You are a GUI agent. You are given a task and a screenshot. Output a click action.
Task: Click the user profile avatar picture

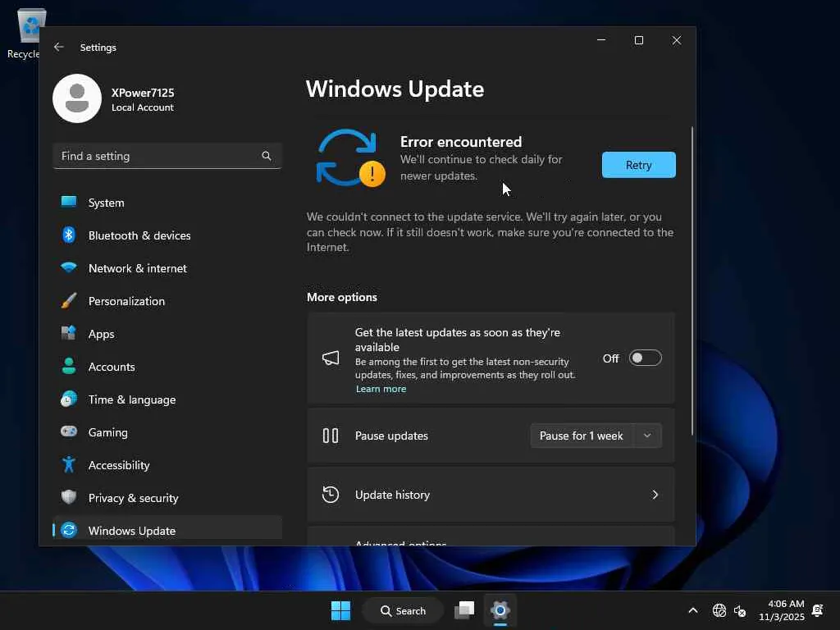77,98
